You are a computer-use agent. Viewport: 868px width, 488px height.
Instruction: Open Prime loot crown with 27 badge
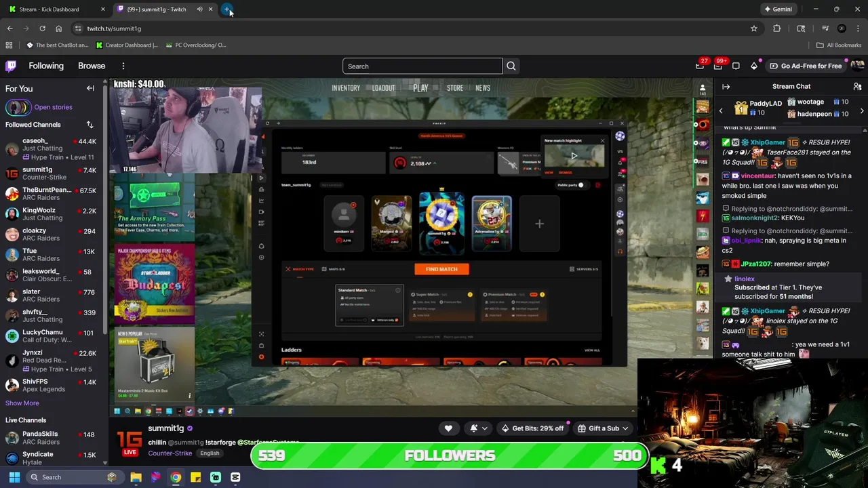(x=700, y=66)
